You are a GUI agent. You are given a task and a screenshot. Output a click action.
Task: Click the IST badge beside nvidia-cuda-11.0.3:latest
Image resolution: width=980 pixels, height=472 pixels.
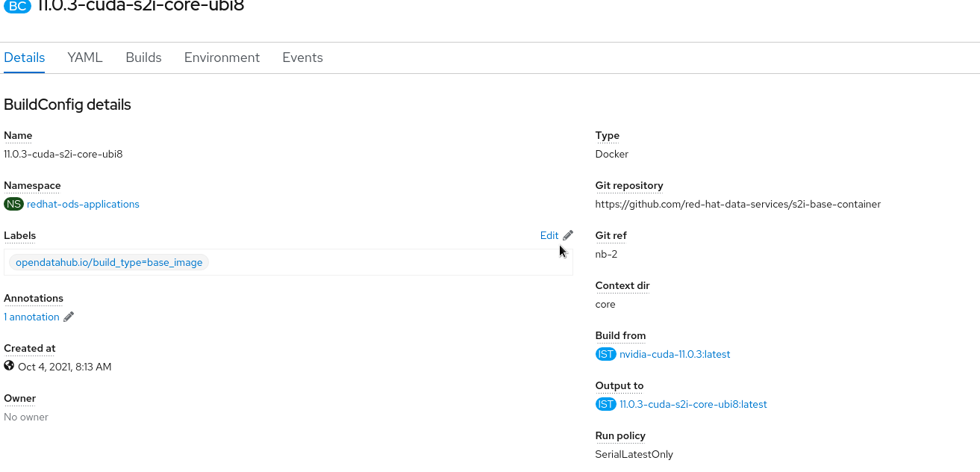[605, 354]
